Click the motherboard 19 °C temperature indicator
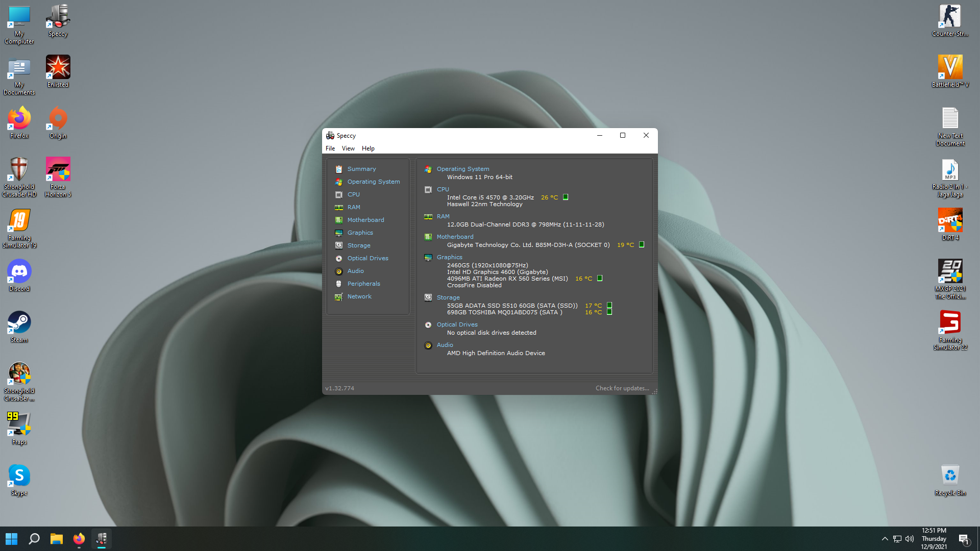 642,244
